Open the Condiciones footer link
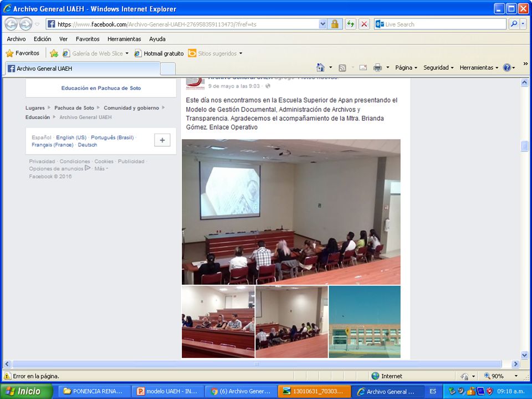Viewport: 532px width, 399px height. 75,161
